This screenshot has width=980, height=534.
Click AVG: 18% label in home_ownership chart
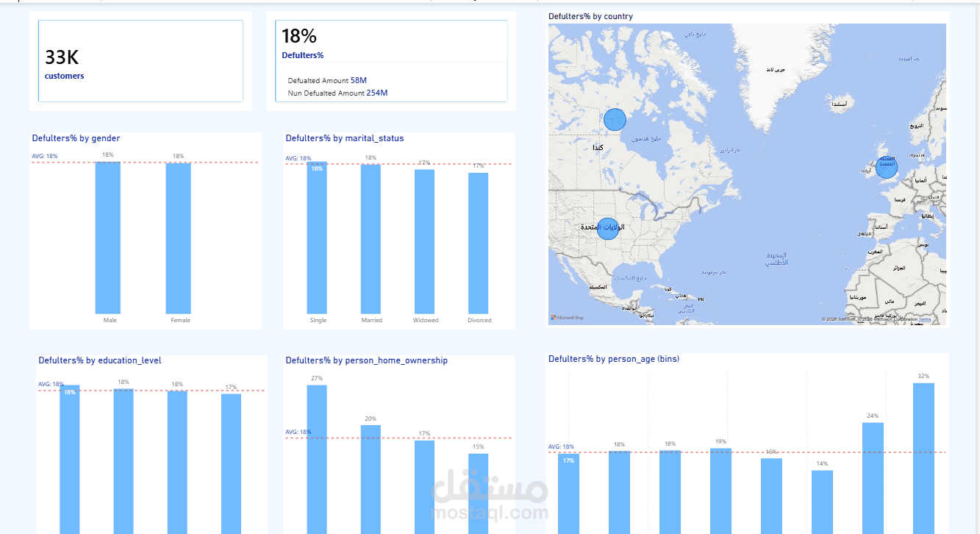click(298, 432)
